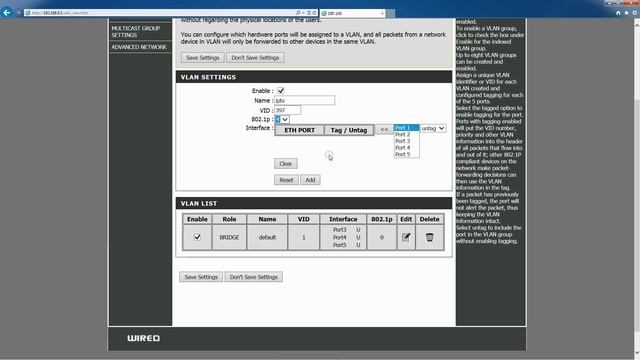This screenshot has width=640, height=360.
Task: Open the 802.1p priority dropdown
Action: (282, 119)
